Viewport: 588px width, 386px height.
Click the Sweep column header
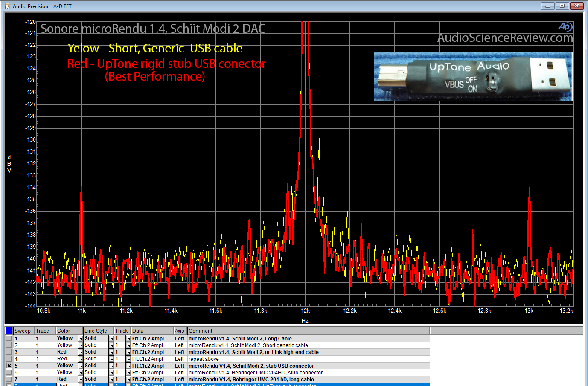(x=24, y=331)
